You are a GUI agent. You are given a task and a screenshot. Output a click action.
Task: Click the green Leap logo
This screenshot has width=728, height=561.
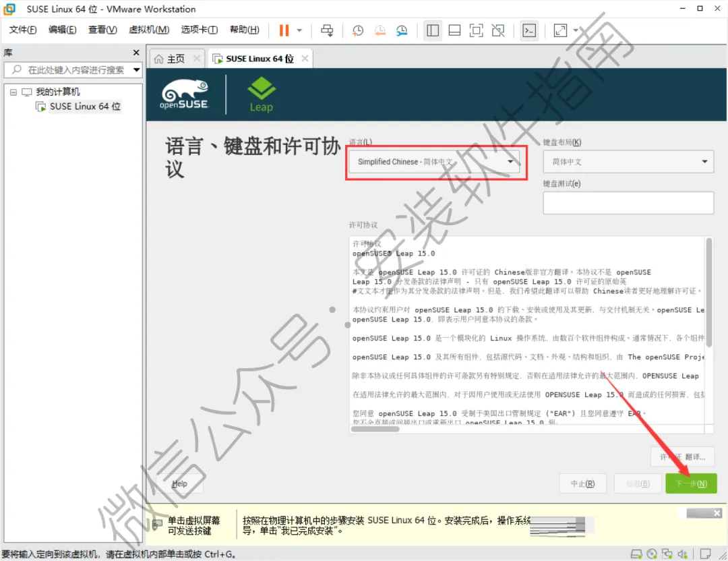[x=262, y=95]
